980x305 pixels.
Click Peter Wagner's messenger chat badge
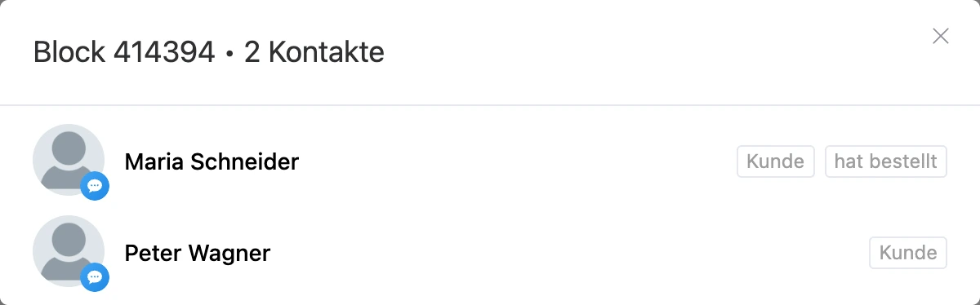[95, 278]
